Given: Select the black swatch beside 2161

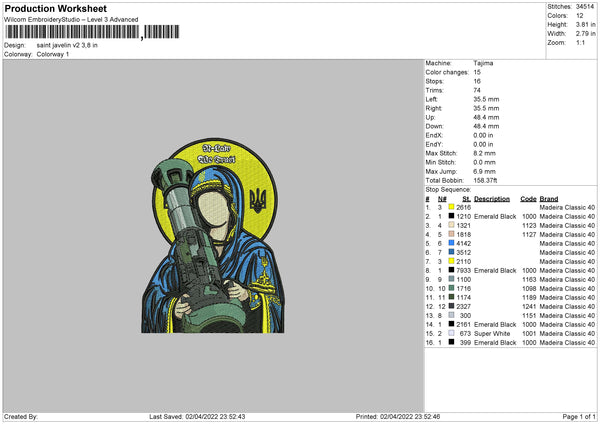Looking at the screenshot, I should [x=451, y=324].
